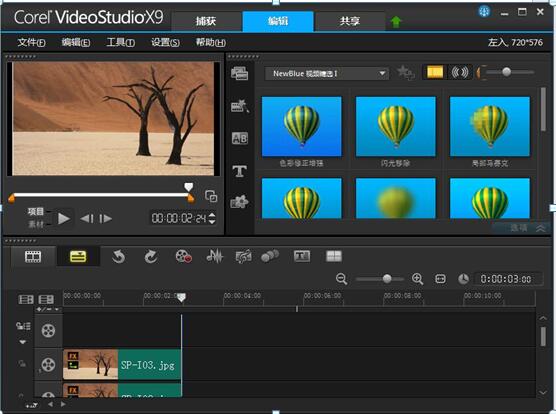Open the Edit (编辑) tab

pos(278,21)
